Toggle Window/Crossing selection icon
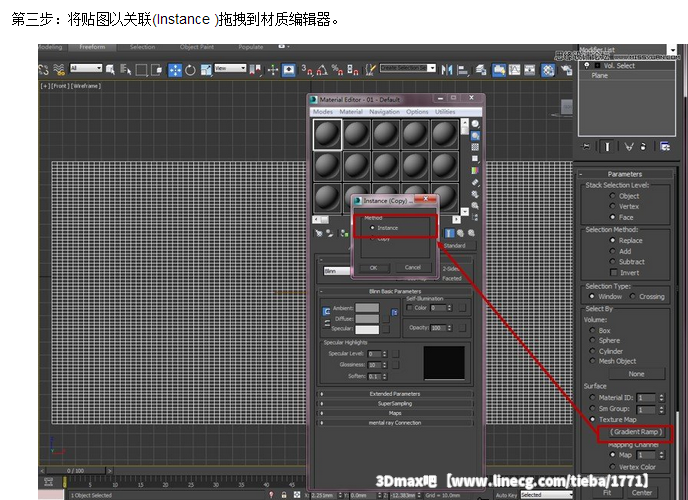 click(x=156, y=70)
